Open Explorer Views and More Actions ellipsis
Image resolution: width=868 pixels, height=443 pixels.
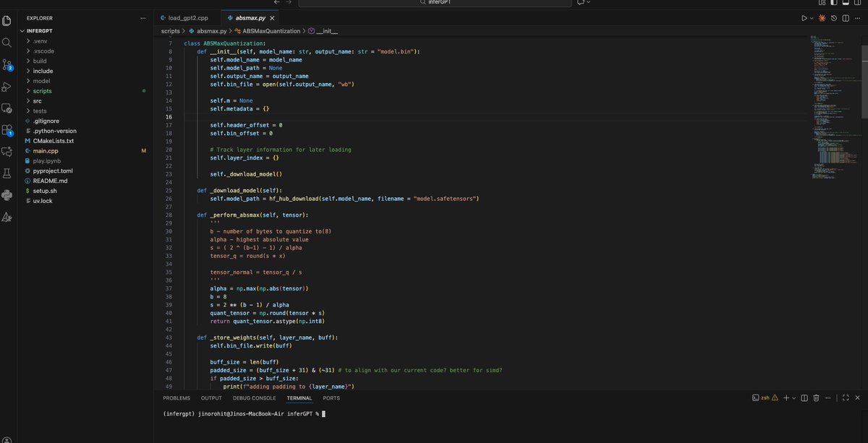click(x=144, y=17)
